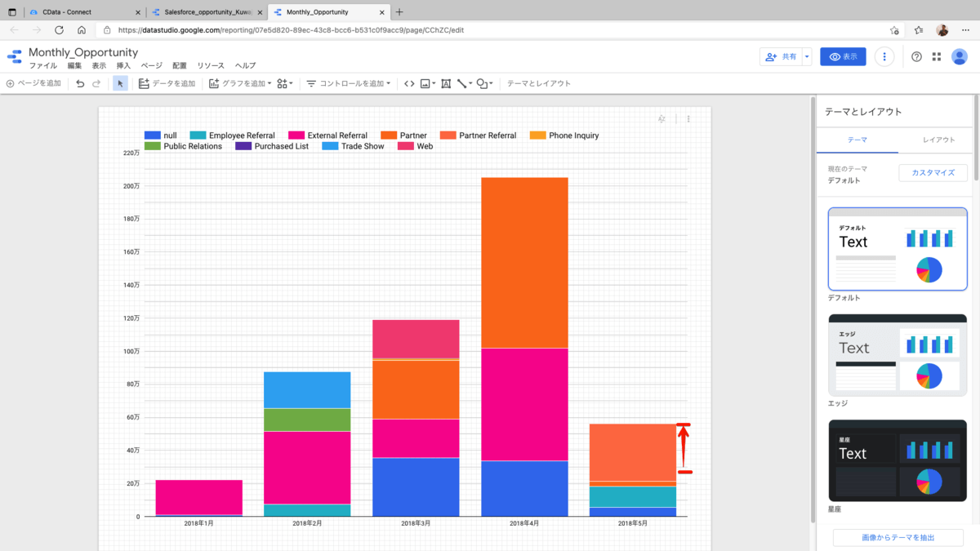This screenshot has height=551, width=980.
Task: Select the text box tool
Action: 446,83
